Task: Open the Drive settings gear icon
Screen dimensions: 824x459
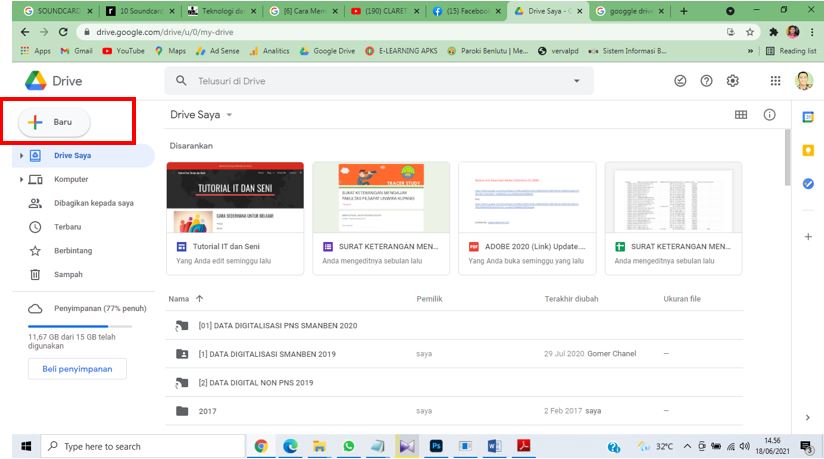Action: pos(733,81)
